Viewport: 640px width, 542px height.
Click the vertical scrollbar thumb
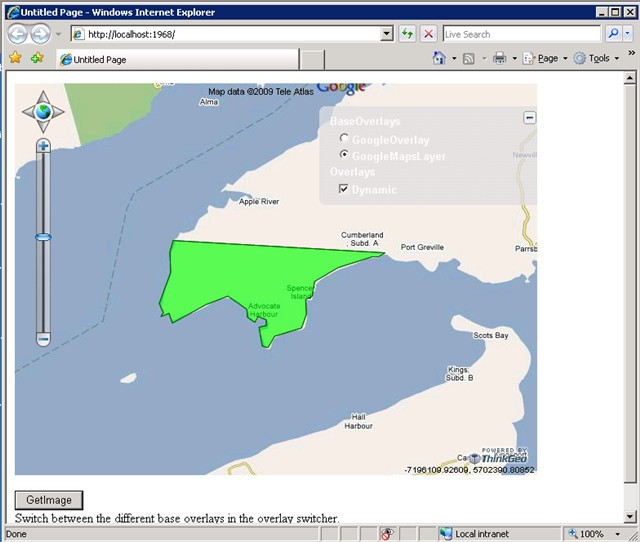[630, 283]
